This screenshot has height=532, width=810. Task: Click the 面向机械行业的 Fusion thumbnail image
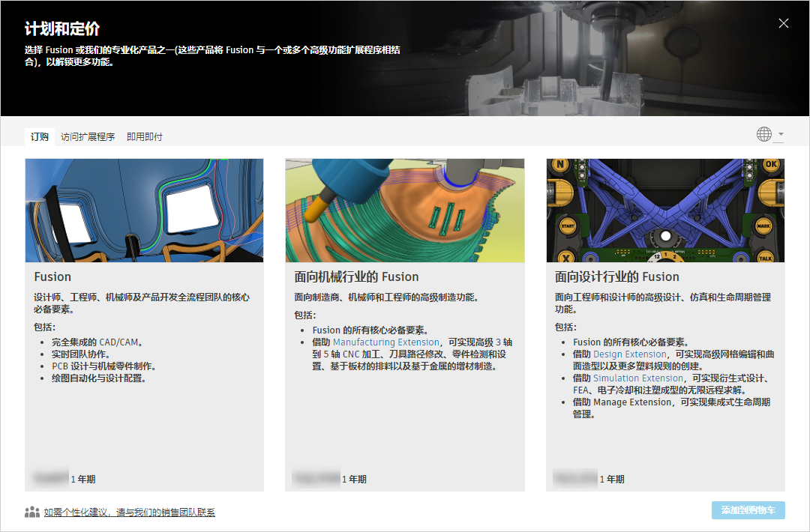pos(404,211)
